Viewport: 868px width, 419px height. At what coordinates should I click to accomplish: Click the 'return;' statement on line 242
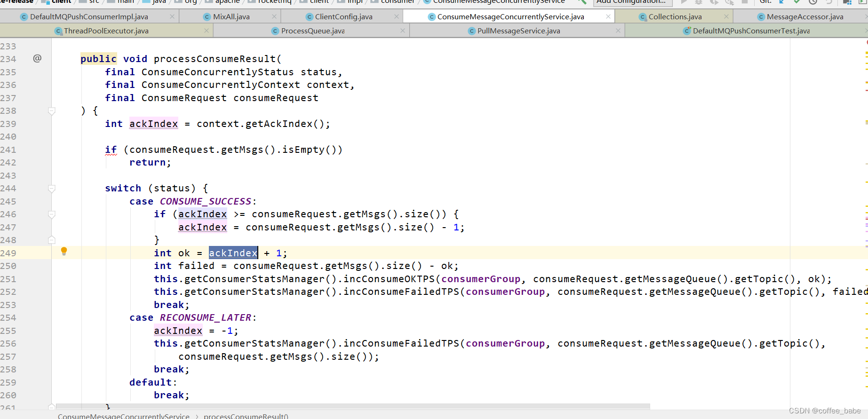pos(150,162)
